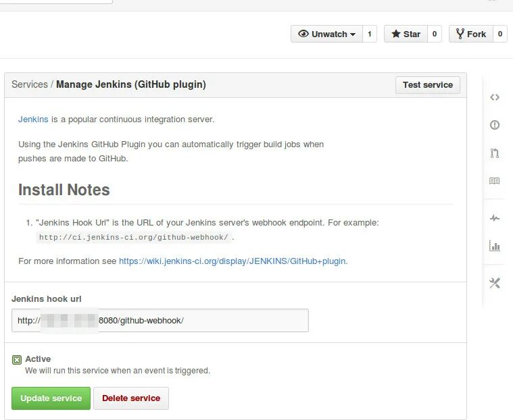Click the Install Notes heading
The width and height of the screenshot is (513, 420).
(64, 190)
